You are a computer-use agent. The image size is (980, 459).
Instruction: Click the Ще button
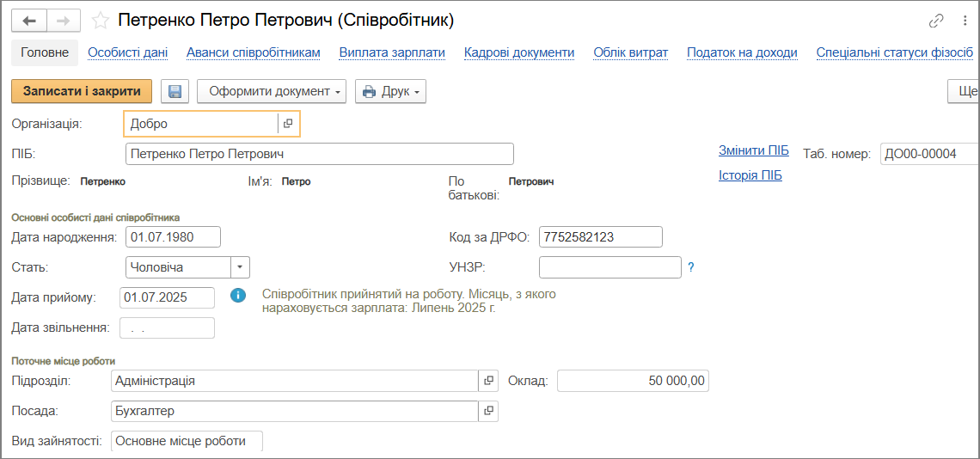pyautogui.click(x=965, y=91)
